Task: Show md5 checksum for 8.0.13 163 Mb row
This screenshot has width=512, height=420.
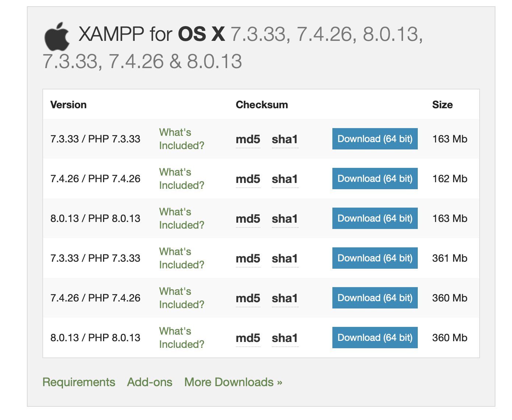Action: [248, 219]
